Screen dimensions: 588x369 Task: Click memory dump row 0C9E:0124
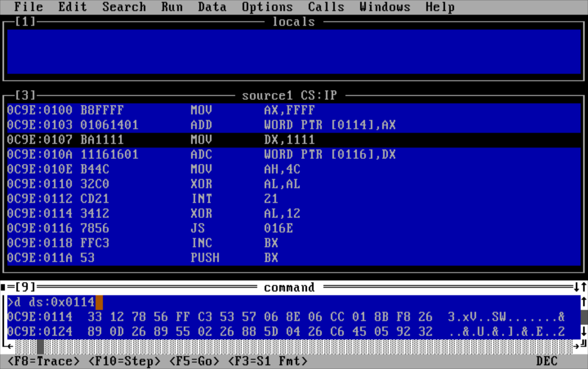(x=294, y=332)
